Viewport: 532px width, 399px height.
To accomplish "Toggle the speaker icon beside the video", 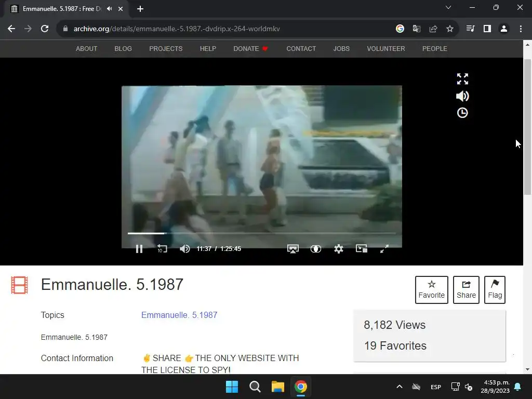I will pyautogui.click(x=462, y=96).
